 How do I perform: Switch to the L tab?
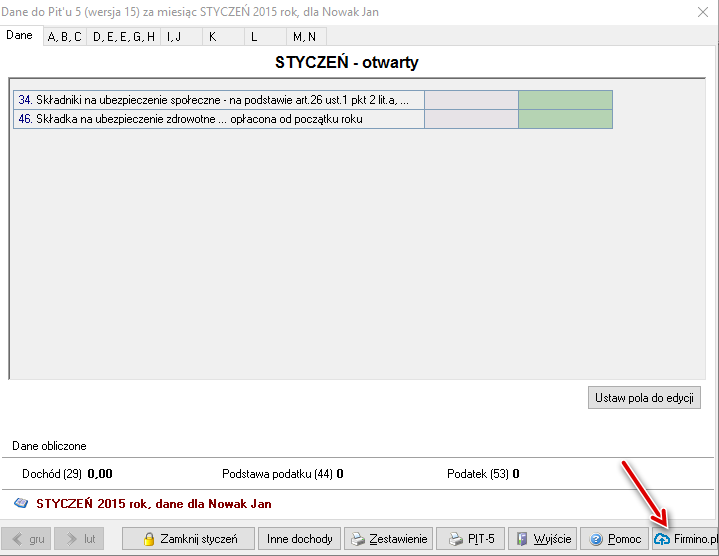tap(254, 36)
